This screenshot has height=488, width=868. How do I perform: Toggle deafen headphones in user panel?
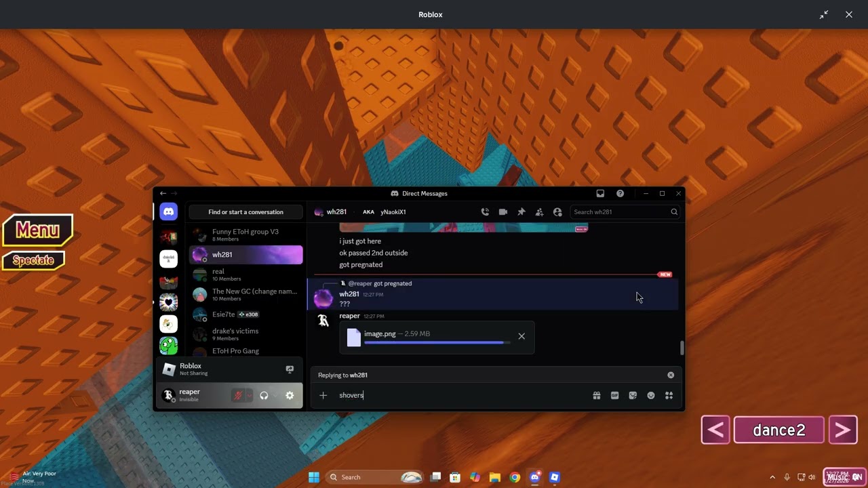[264, 396]
